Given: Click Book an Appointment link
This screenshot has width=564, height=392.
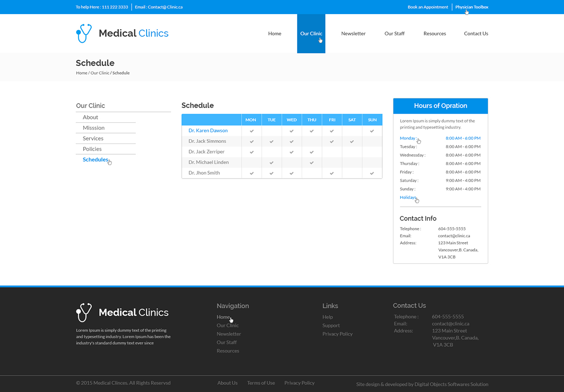Looking at the screenshot, I should pos(428,7).
